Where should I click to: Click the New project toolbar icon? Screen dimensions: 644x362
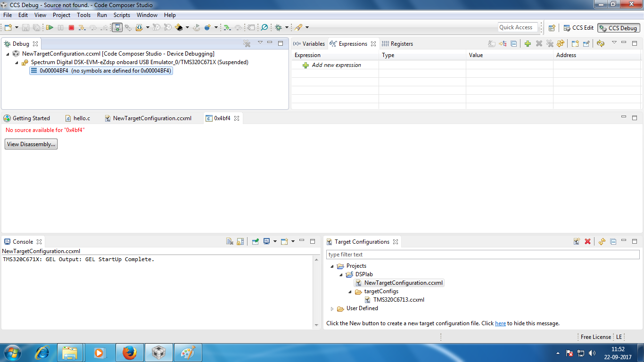(x=8, y=28)
